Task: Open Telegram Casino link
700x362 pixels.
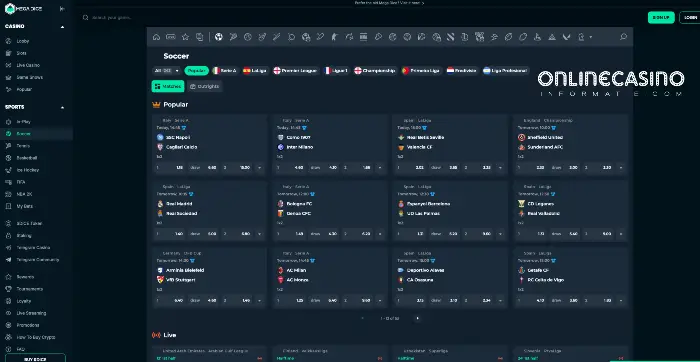Action: point(33,248)
